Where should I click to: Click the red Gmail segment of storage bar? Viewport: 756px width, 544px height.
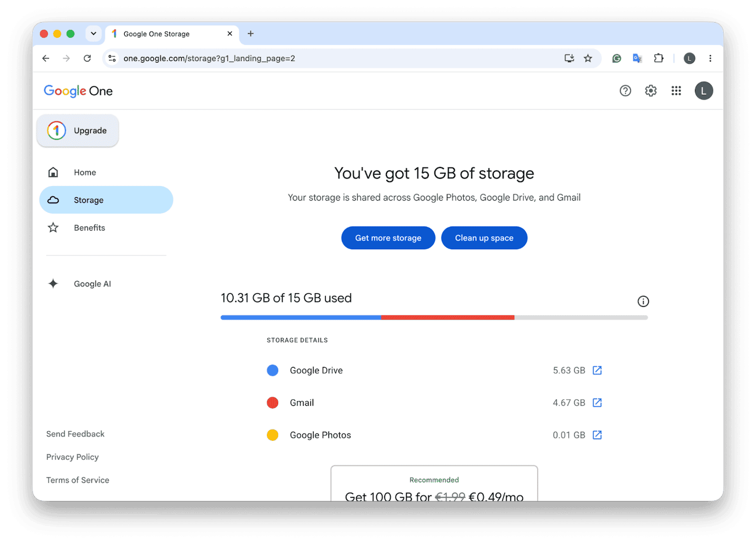pyautogui.click(x=448, y=317)
